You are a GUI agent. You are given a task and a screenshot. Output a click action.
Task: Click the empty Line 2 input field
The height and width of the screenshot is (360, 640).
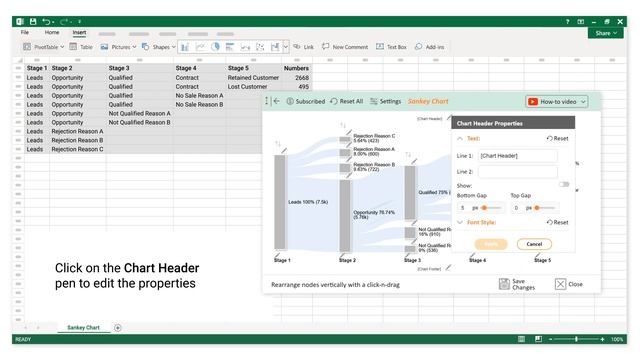point(518,172)
